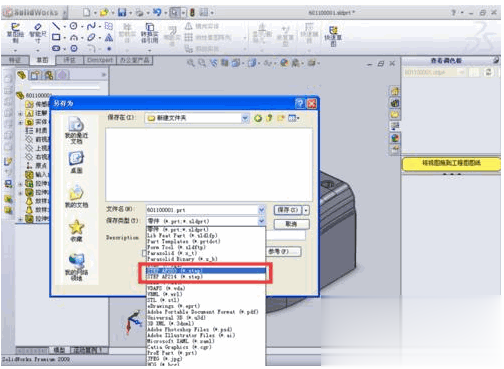Expand the 注解 annotations tree node
The height and width of the screenshot is (369, 504).
click(x=20, y=113)
